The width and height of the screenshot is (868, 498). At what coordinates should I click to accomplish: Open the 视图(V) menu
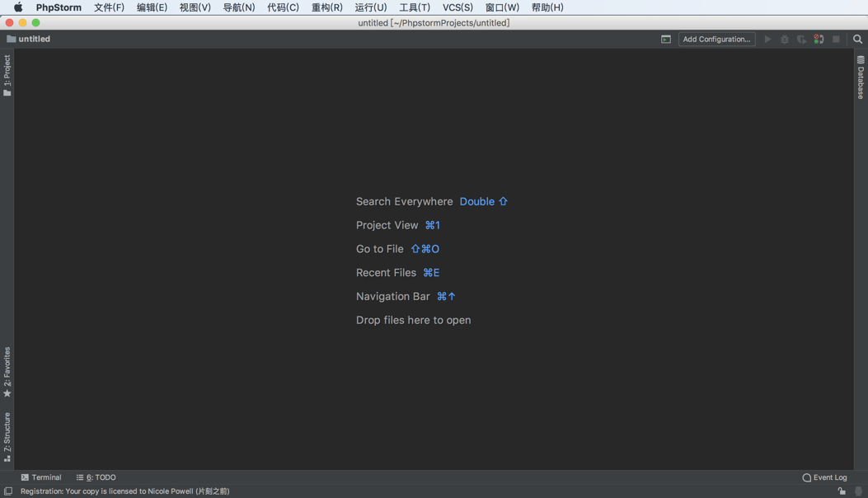[195, 7]
